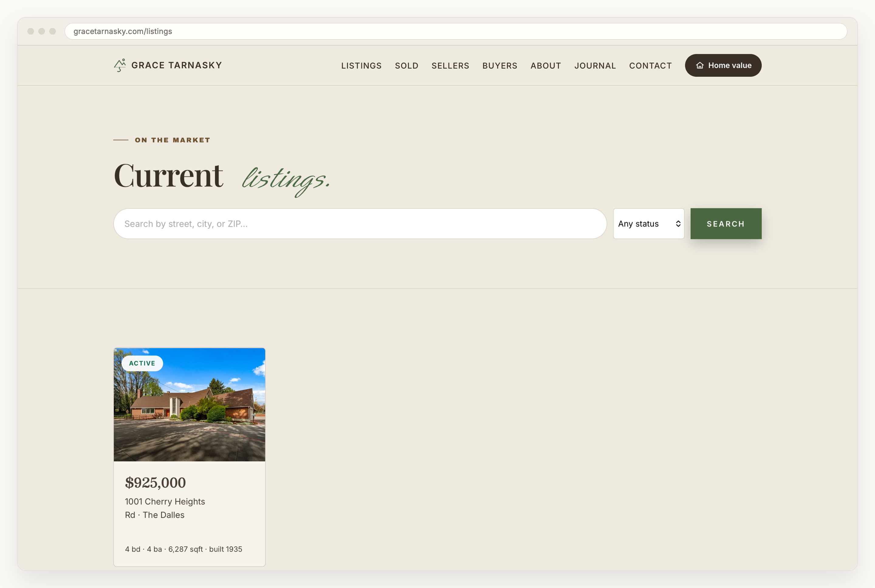Open the SELLERS nav link
Viewport: 875px width, 588px height.
click(x=450, y=66)
